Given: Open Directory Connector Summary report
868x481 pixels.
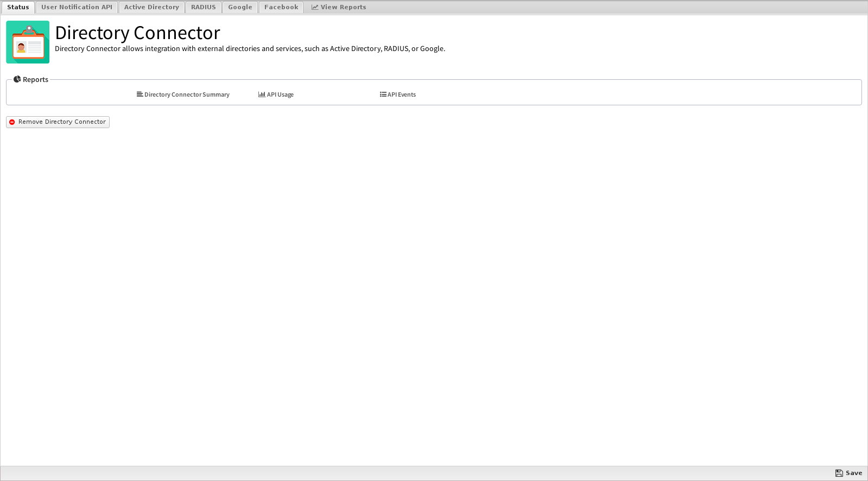Looking at the screenshot, I should 183,94.
